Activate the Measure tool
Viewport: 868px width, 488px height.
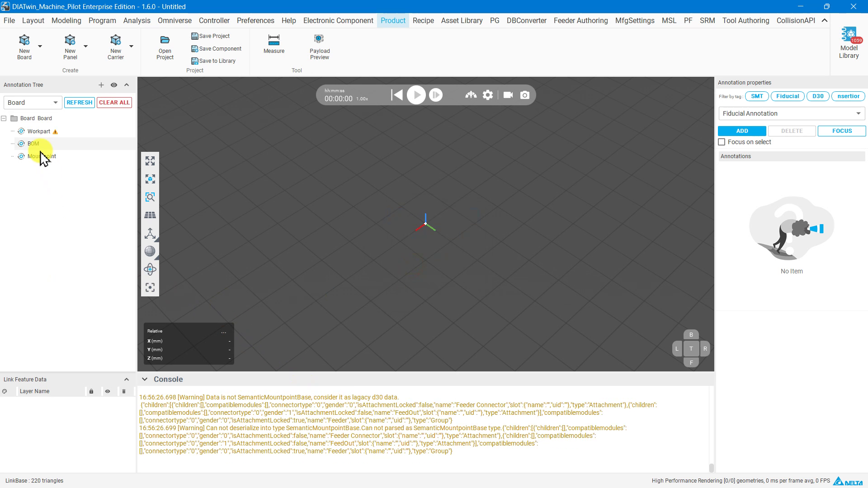pyautogui.click(x=274, y=44)
